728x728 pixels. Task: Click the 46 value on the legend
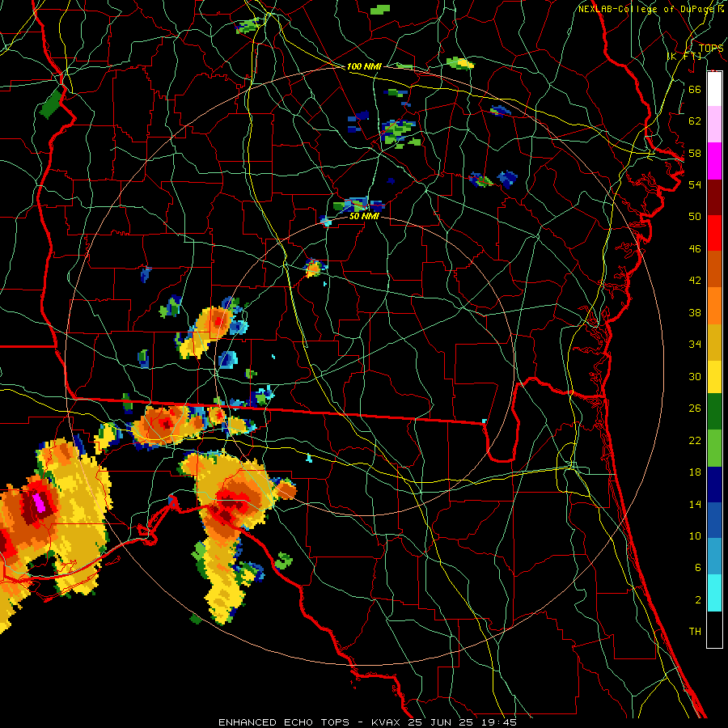click(695, 249)
